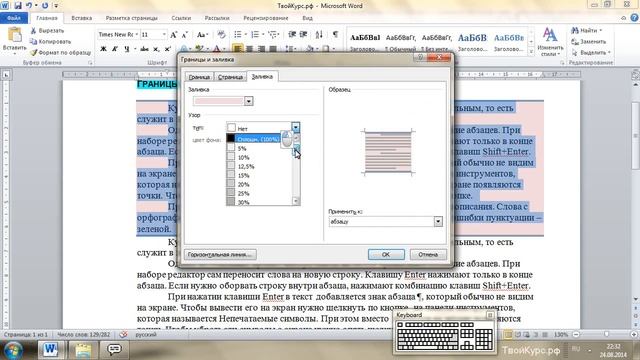Open the Вид ribbon tab
The width and height of the screenshot is (640, 360).
pos(307,18)
